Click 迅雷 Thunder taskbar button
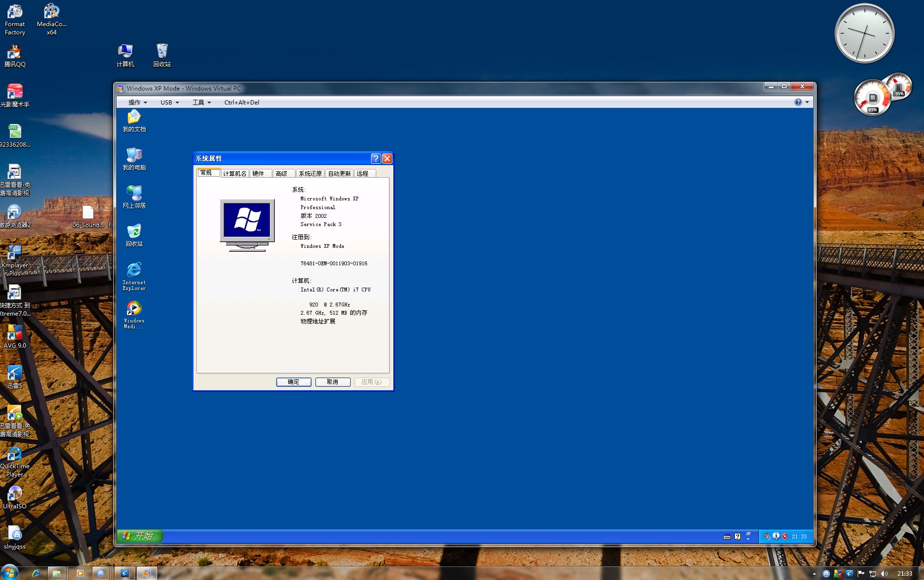924x580 pixels. pyautogui.click(x=124, y=573)
